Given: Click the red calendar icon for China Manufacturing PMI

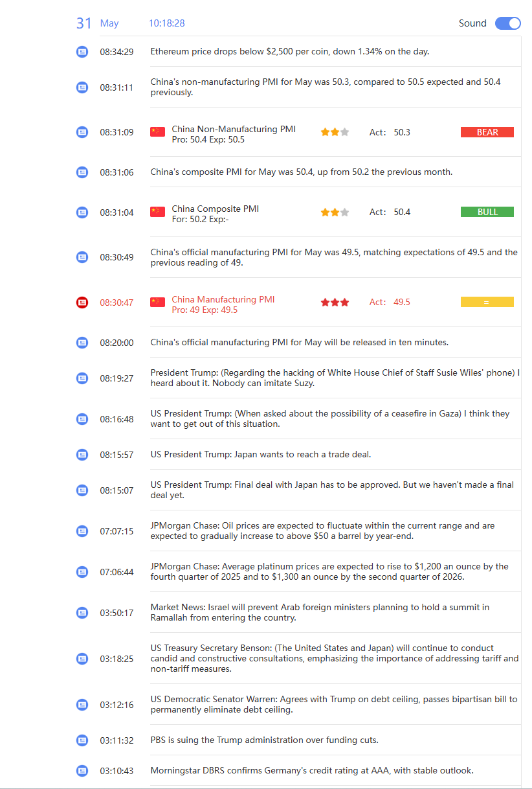Looking at the screenshot, I should [82, 303].
